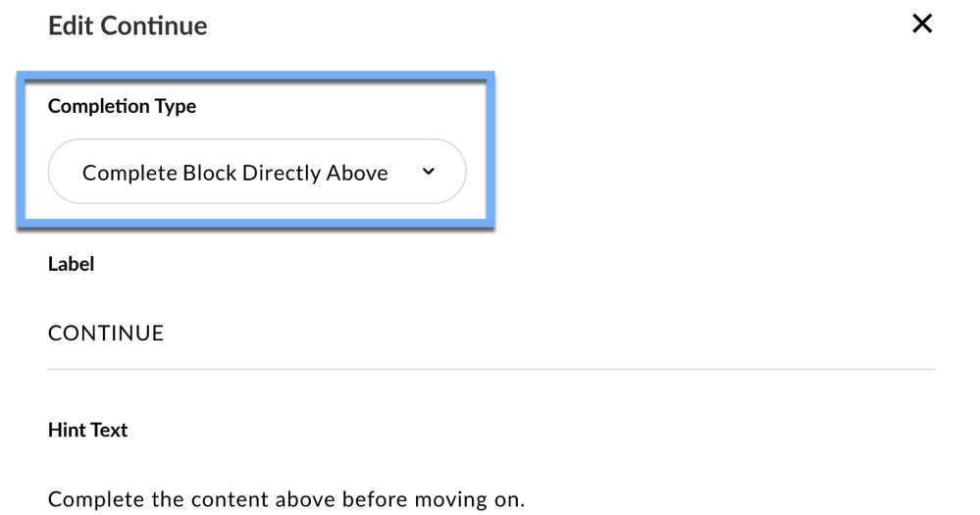
Task: Click the word 'Block' in the dropdown
Action: click(213, 173)
